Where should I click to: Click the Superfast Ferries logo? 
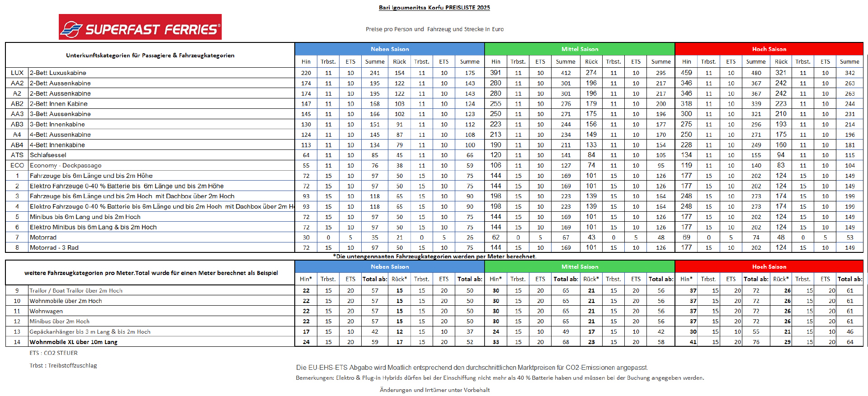pyautogui.click(x=140, y=27)
